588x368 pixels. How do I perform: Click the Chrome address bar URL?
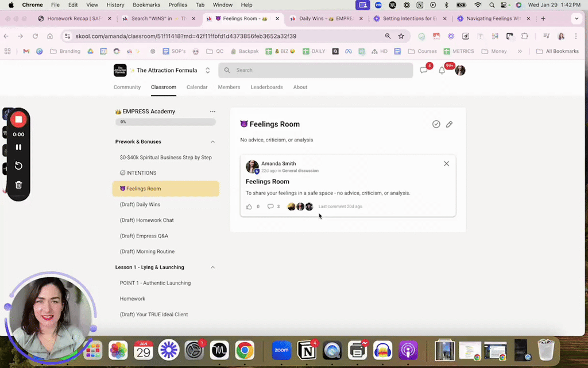(x=186, y=36)
